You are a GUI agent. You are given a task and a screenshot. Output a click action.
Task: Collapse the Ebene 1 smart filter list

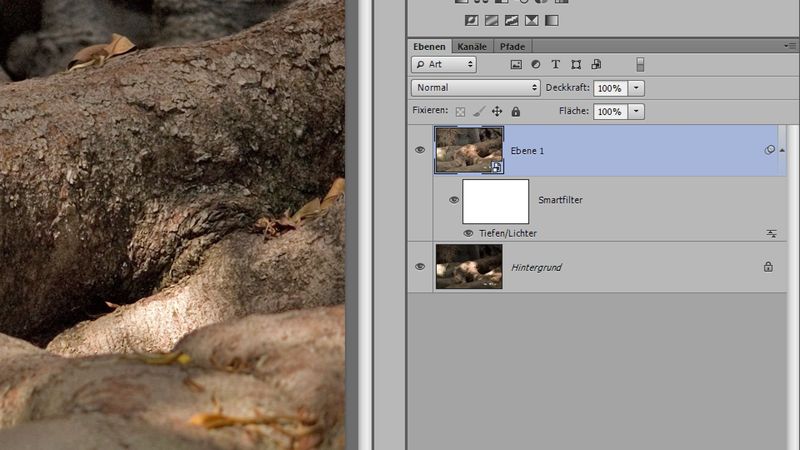782,150
